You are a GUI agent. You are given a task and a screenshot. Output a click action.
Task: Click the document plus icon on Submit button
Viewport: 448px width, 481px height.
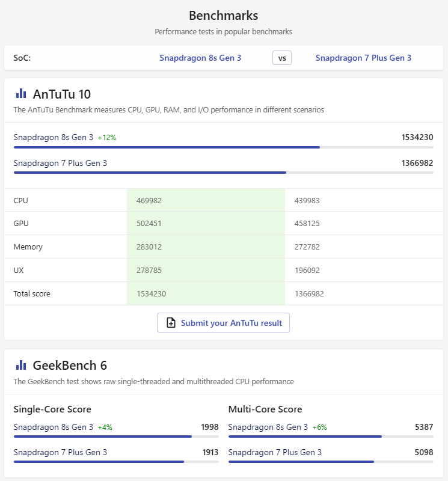click(171, 323)
